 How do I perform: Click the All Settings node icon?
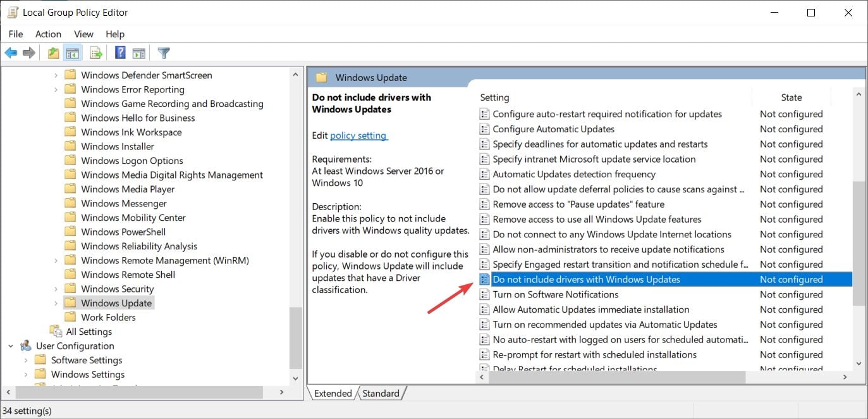pos(56,332)
